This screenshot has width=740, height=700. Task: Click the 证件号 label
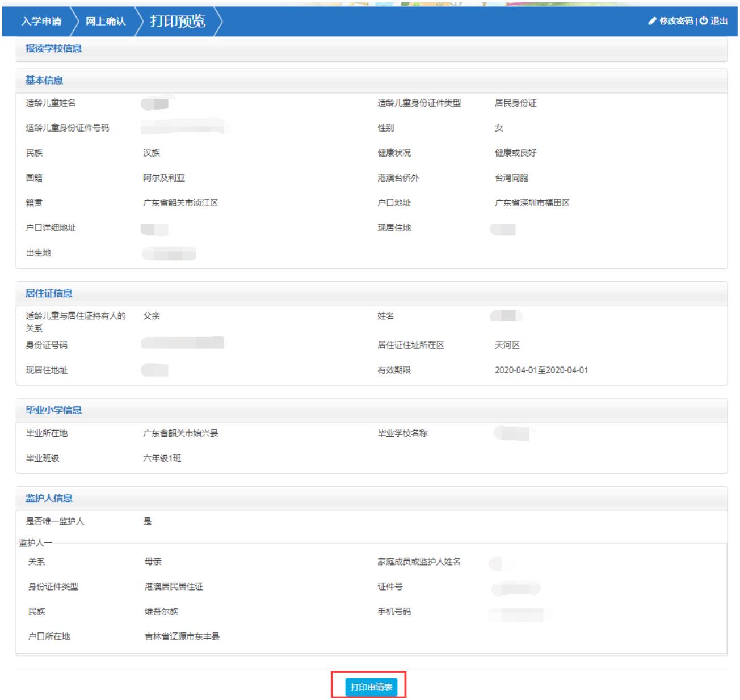coord(390,587)
